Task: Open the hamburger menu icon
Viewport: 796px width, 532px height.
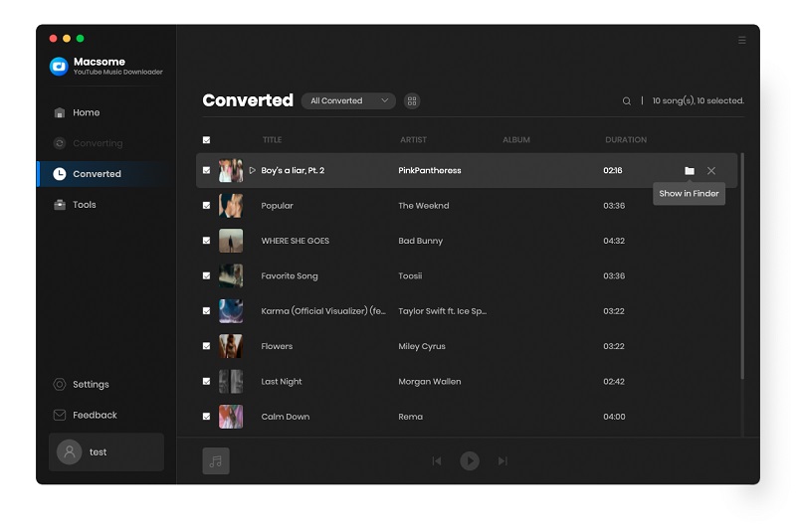Action: pyautogui.click(x=741, y=40)
